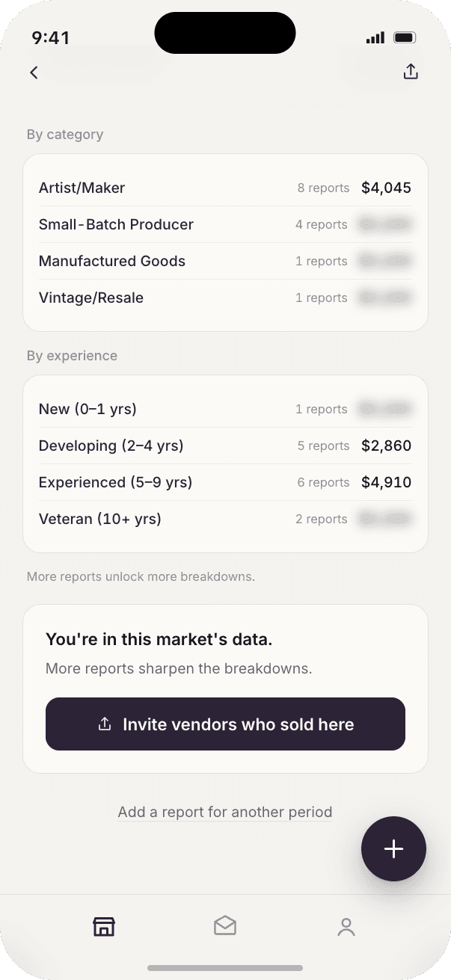Open Add a report for another period
Screen dimensions: 451x980
(225, 812)
